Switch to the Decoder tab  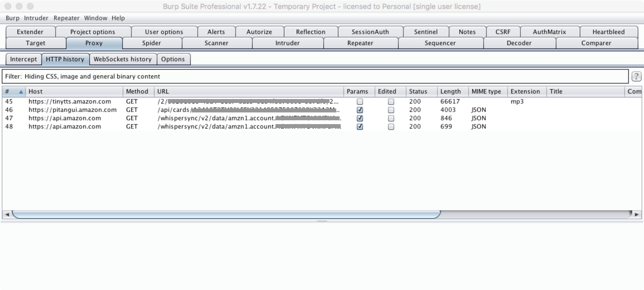click(x=519, y=43)
